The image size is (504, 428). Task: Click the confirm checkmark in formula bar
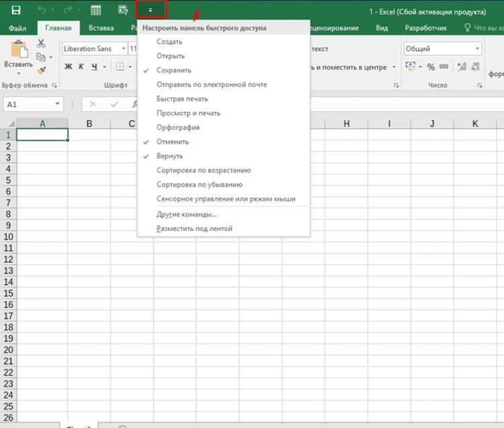[114, 104]
